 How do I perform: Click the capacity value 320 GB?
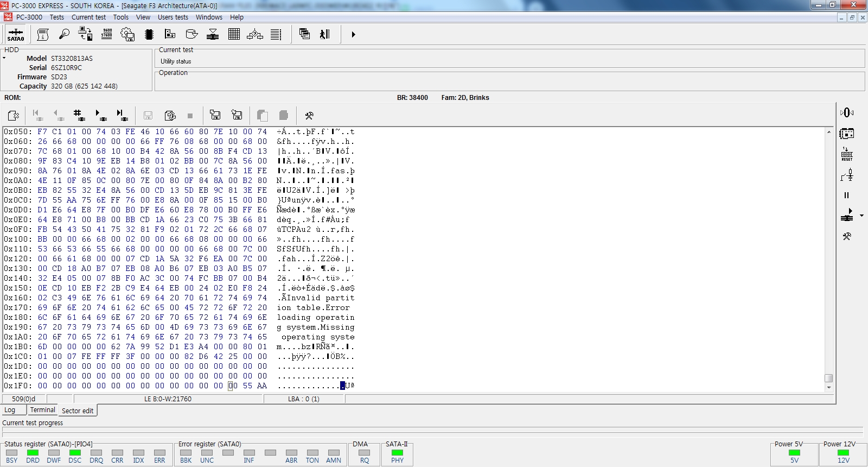(84, 86)
